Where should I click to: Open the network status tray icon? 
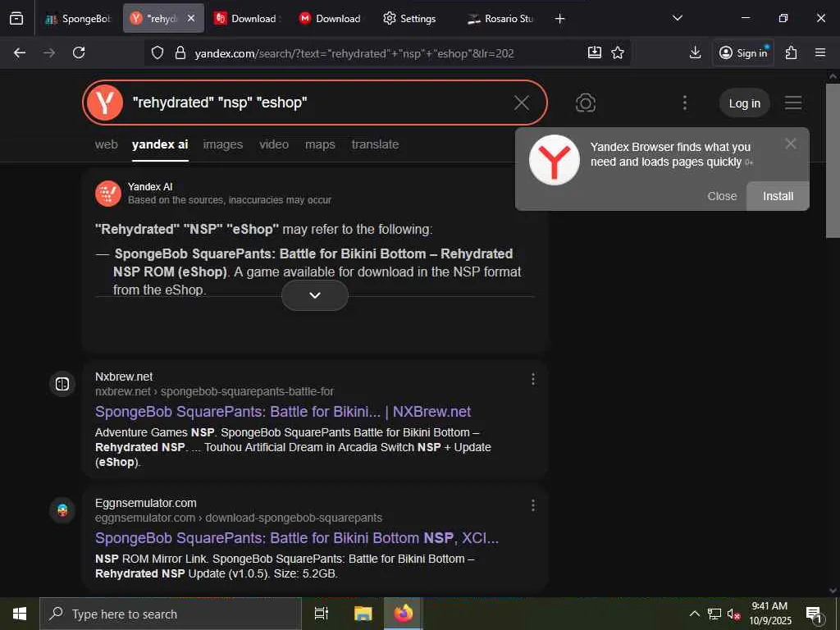click(x=714, y=614)
